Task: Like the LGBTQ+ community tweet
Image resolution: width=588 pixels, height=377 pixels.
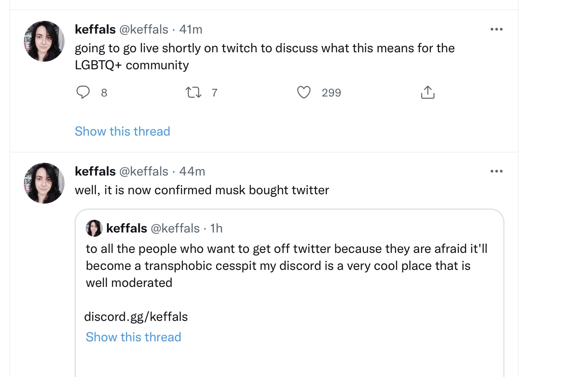Action: point(304,92)
